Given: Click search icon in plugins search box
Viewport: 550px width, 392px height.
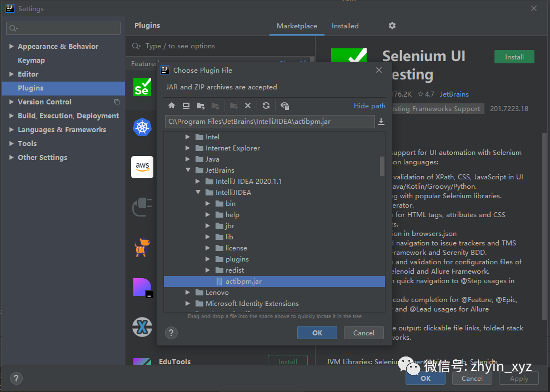Looking at the screenshot, I should (x=136, y=46).
